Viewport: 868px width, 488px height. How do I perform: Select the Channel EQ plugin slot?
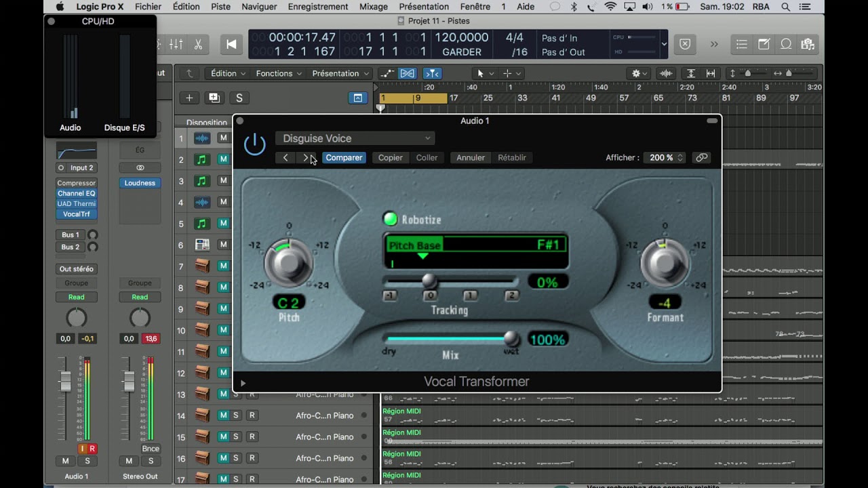76,193
